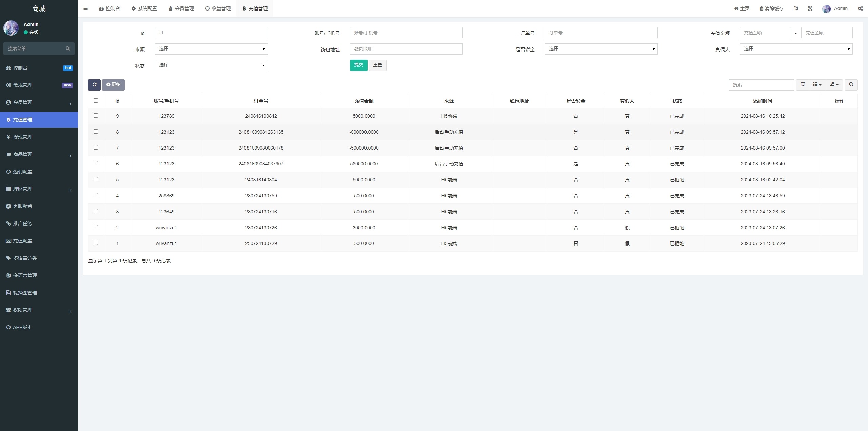Click the 更多 button
Viewport: 868px width, 431px height.
[113, 85]
